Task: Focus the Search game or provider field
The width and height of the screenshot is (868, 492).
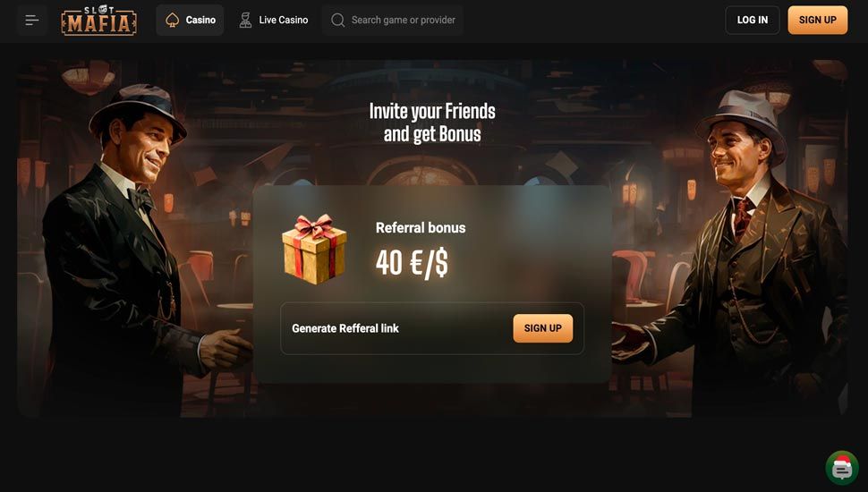Action: click(x=393, y=21)
